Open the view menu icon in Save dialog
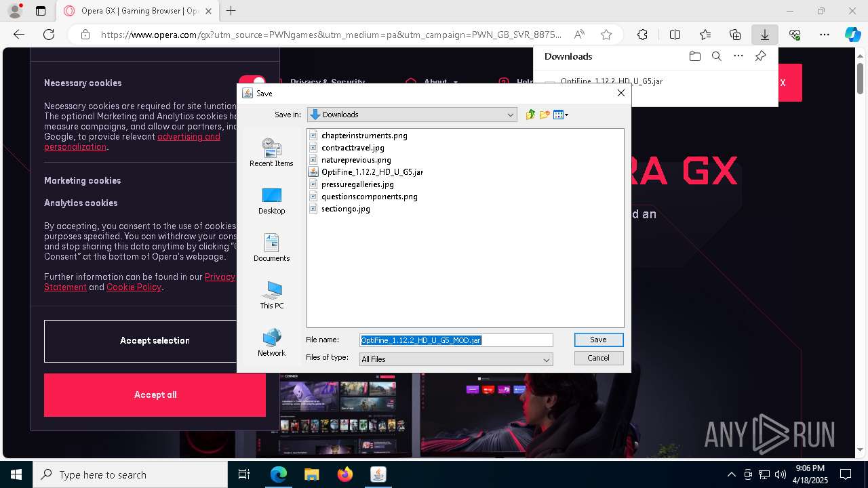Viewport: 868px width, 488px height. [561, 115]
